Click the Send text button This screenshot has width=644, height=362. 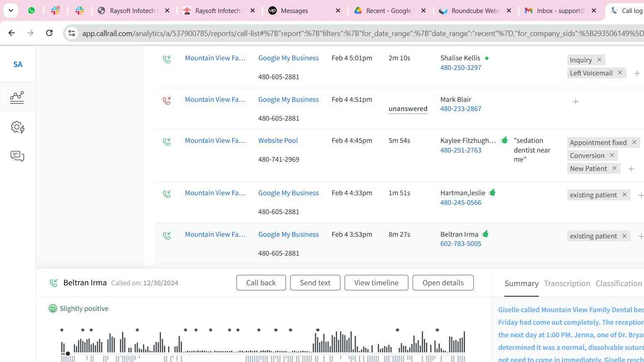pos(315,283)
